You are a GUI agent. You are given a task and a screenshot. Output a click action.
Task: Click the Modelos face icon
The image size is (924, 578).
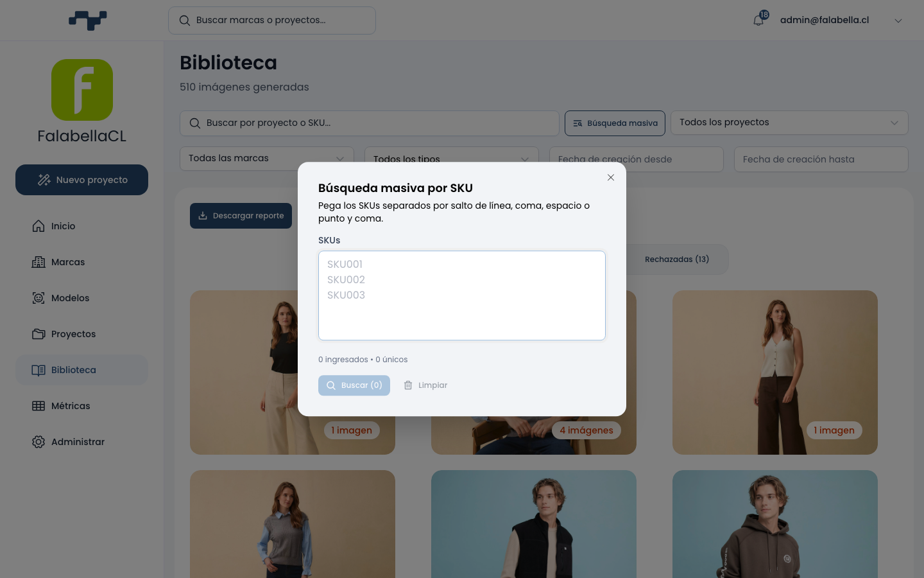[38, 298]
